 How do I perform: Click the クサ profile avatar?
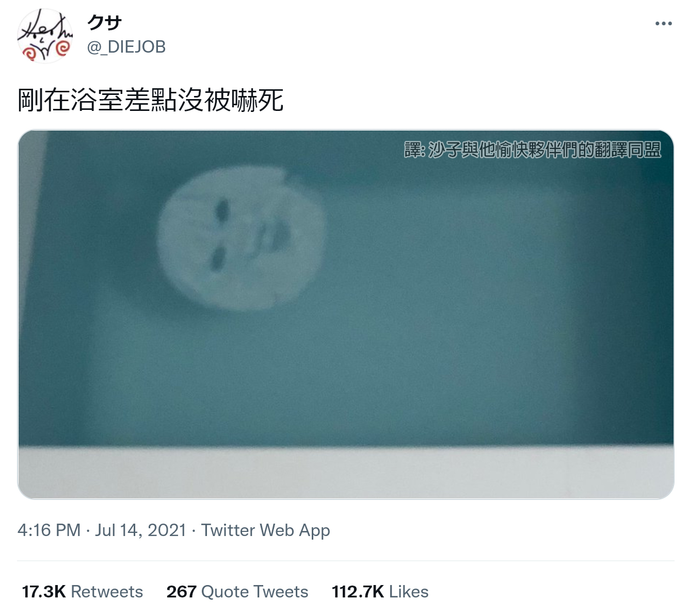click(x=45, y=36)
